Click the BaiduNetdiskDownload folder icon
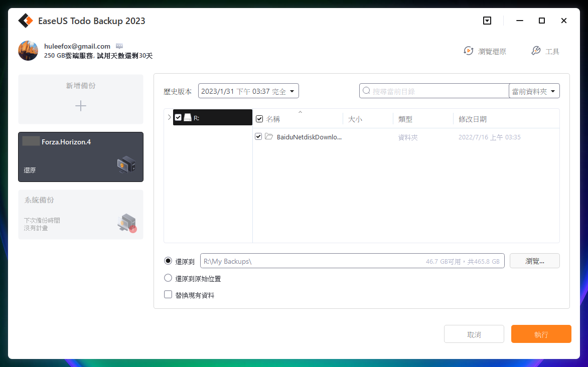Viewport: 588px width, 367px height. click(x=269, y=137)
